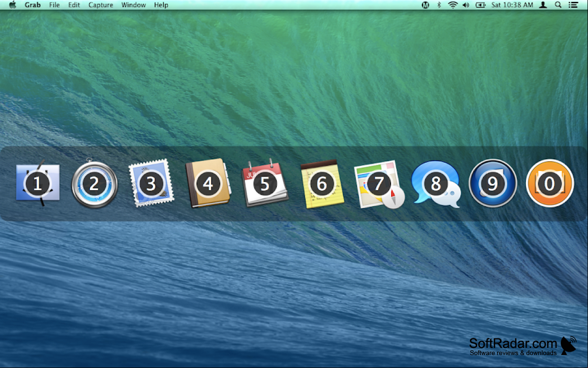Open Spotlight search magnifier
Image resolution: width=588 pixels, height=368 pixels.
(x=558, y=5)
